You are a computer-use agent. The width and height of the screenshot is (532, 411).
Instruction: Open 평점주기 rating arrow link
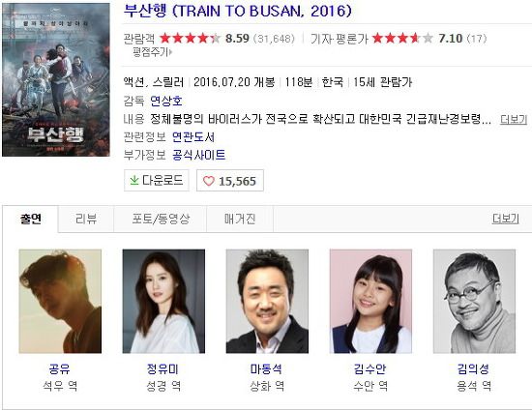pos(152,52)
